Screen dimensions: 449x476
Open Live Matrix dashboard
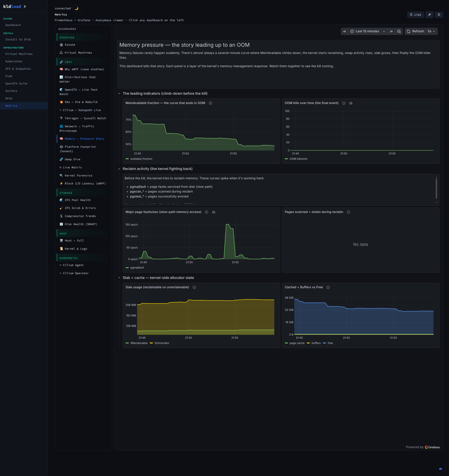[x=83, y=168]
